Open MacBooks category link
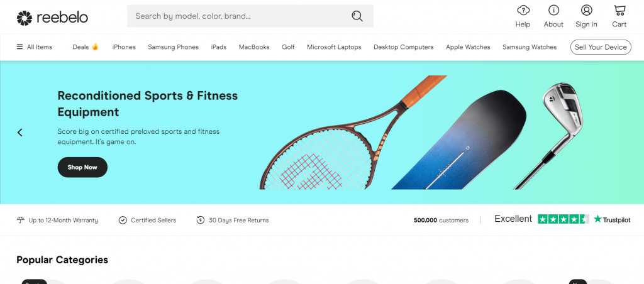 coord(254,47)
